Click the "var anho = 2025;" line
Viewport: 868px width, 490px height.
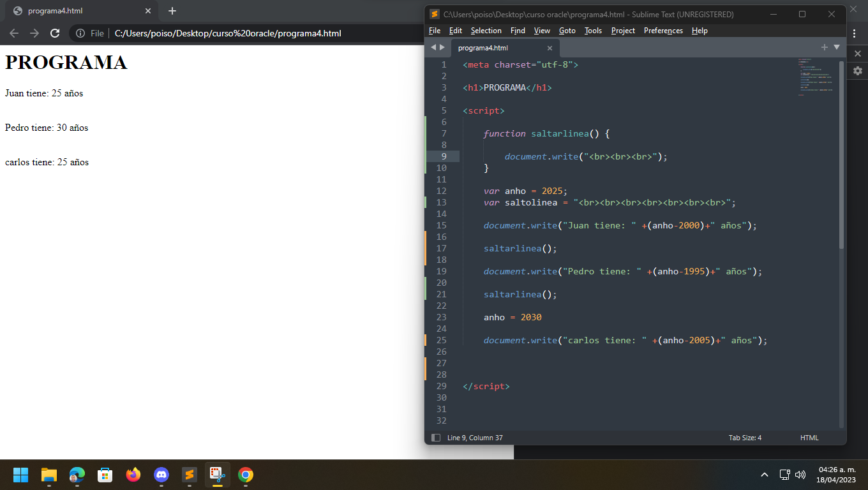pos(525,191)
